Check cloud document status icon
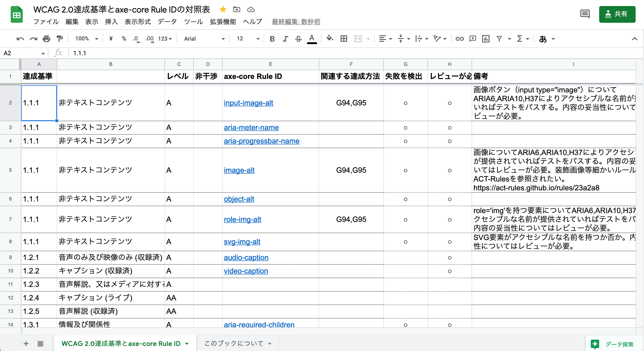644x351 pixels. pyautogui.click(x=251, y=10)
